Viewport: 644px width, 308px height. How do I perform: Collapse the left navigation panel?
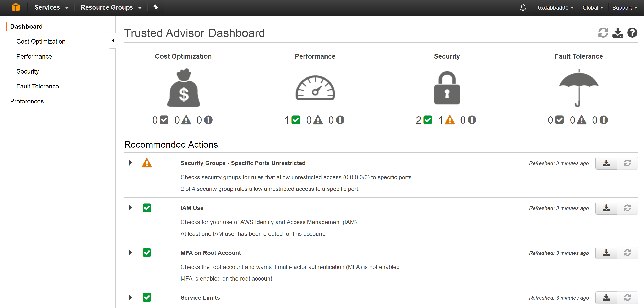[113, 40]
